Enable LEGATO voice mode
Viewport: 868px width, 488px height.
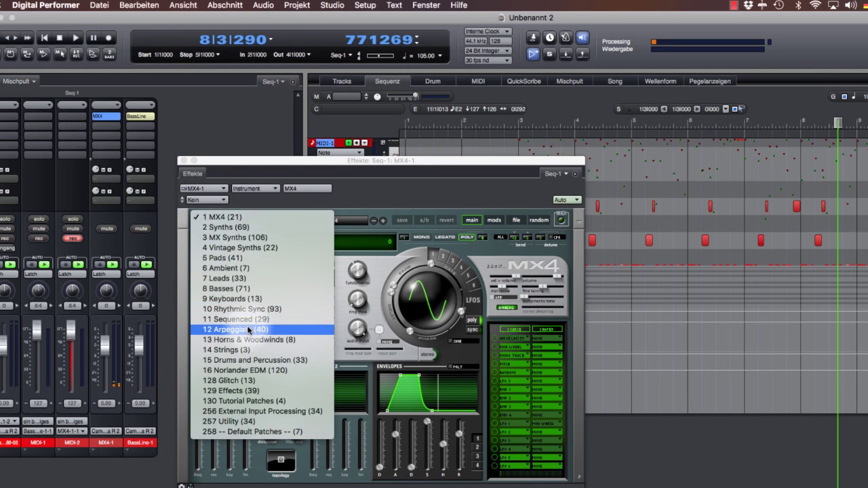pos(445,237)
